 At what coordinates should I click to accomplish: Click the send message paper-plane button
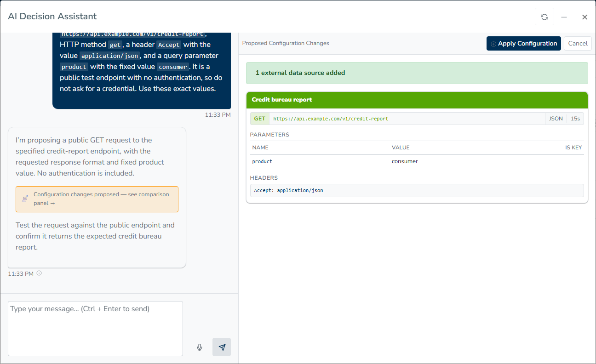pyautogui.click(x=222, y=347)
